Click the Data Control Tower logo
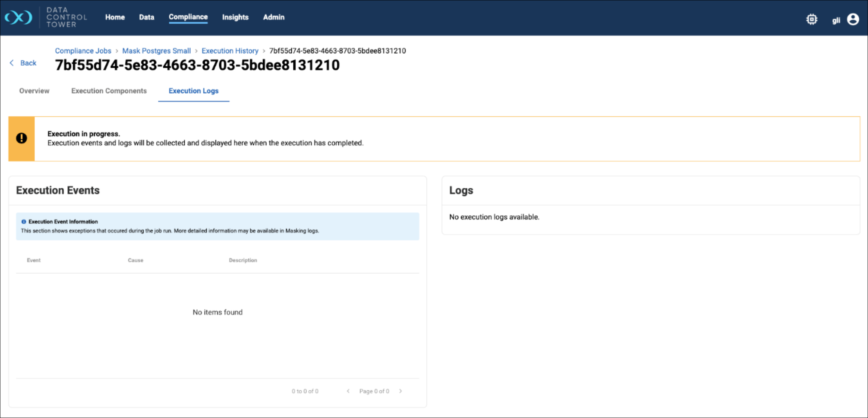This screenshot has height=418, width=868. (x=19, y=17)
